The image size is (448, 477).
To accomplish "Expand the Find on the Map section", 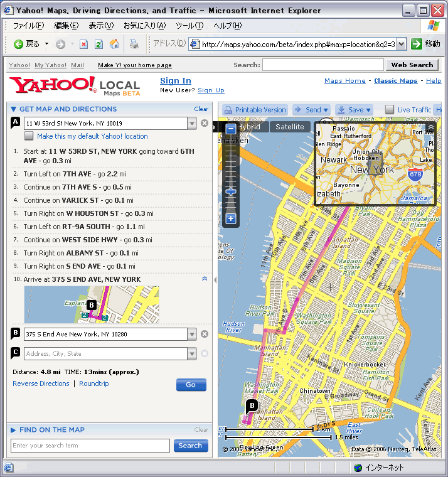I will click(13, 430).
